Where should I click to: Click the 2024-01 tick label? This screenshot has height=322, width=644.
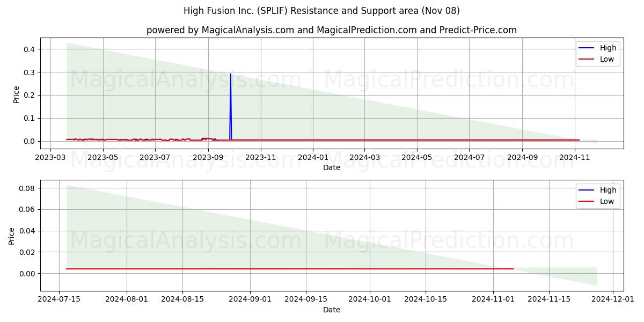click(313, 158)
